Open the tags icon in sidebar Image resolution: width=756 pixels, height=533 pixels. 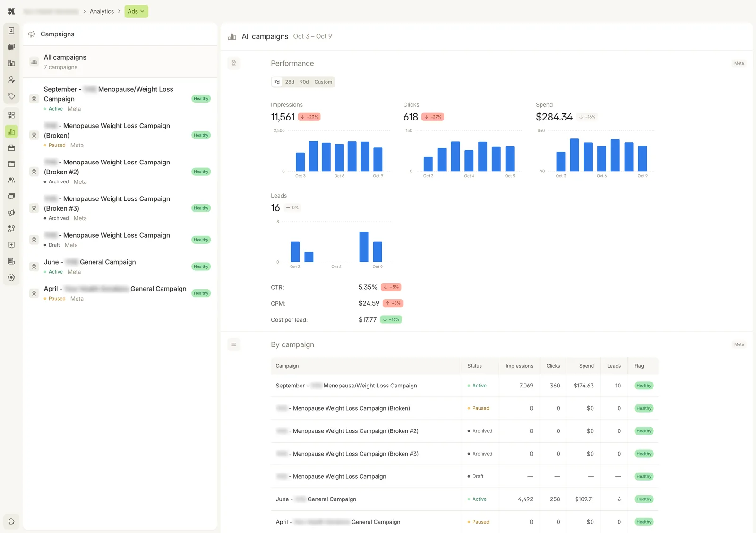(11, 96)
